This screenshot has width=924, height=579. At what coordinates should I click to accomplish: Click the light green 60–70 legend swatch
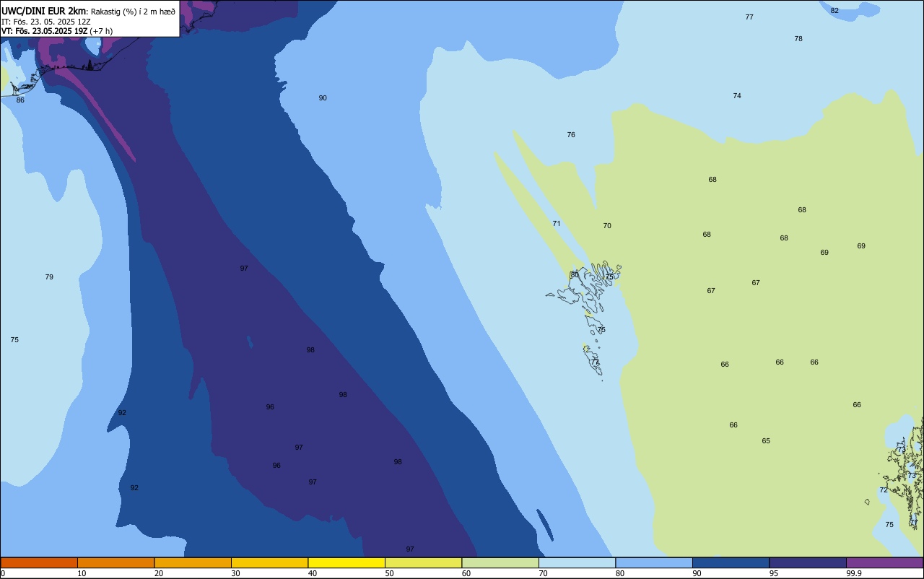point(500,562)
